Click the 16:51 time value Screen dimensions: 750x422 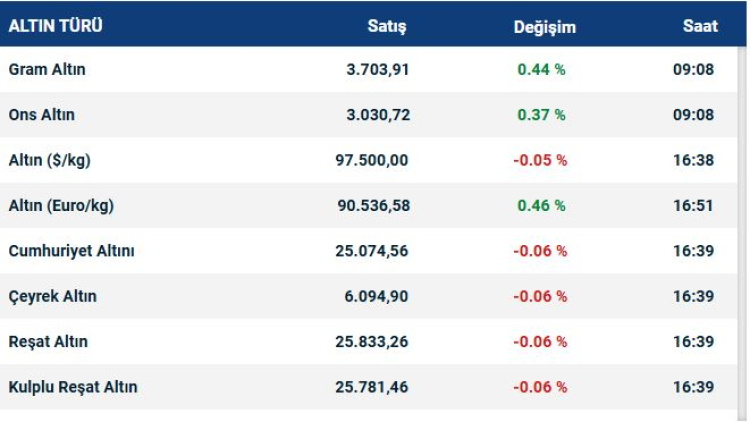point(693,205)
